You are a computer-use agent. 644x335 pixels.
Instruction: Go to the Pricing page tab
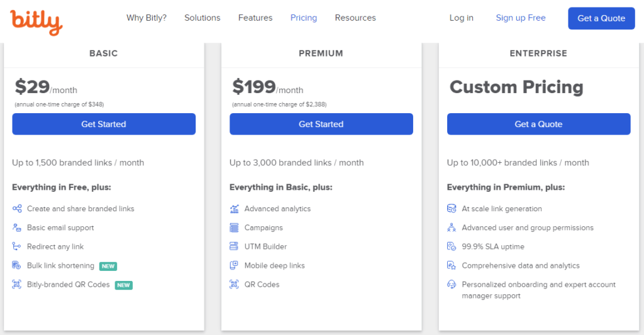coord(304,18)
